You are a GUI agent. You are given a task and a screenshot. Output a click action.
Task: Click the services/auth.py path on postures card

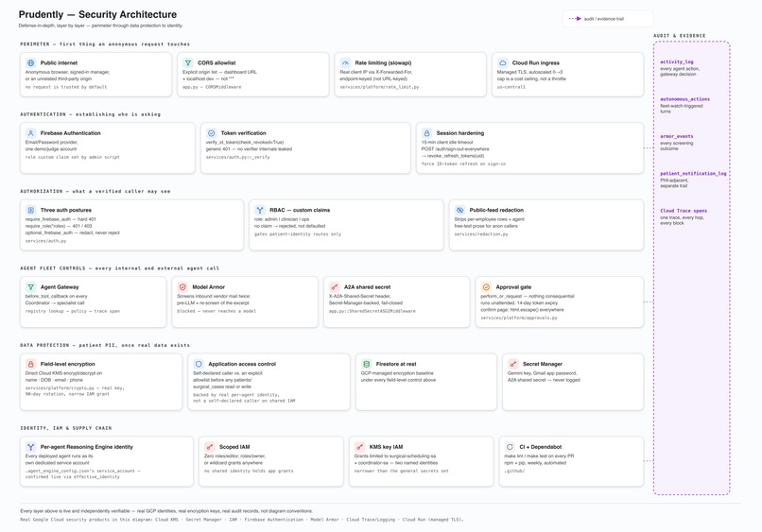tap(45, 241)
